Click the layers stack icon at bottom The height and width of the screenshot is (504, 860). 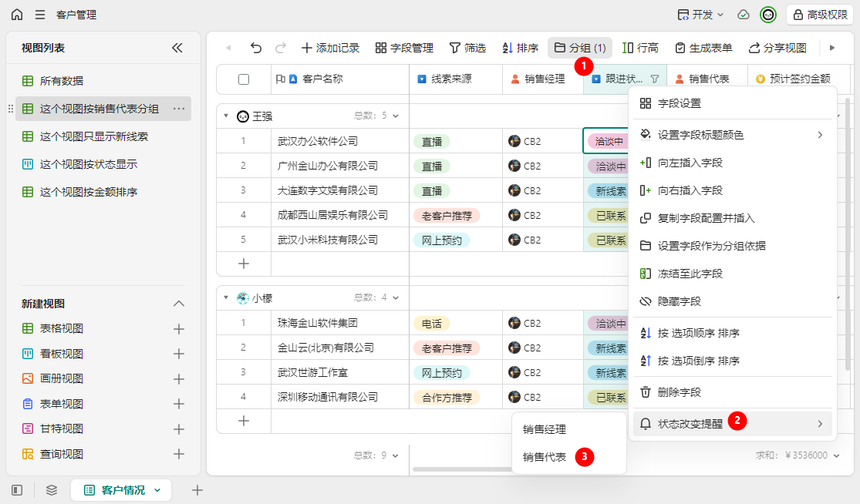pyautogui.click(x=52, y=490)
